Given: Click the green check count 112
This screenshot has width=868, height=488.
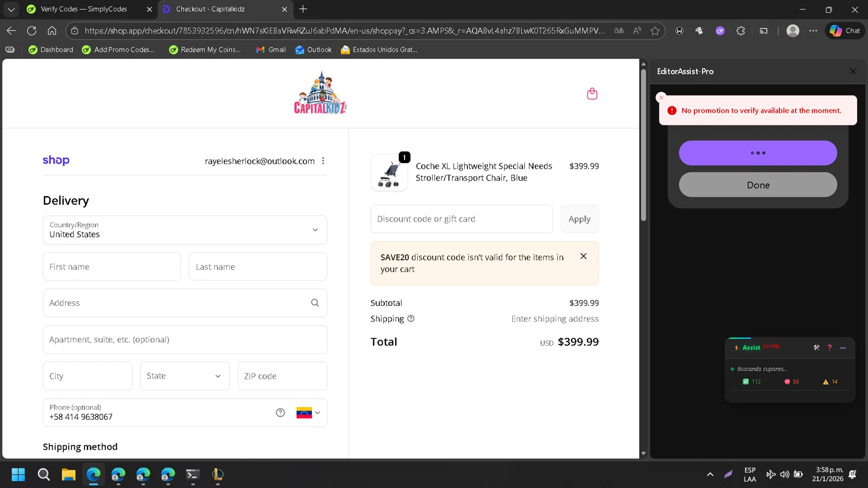Looking at the screenshot, I should [752, 382].
